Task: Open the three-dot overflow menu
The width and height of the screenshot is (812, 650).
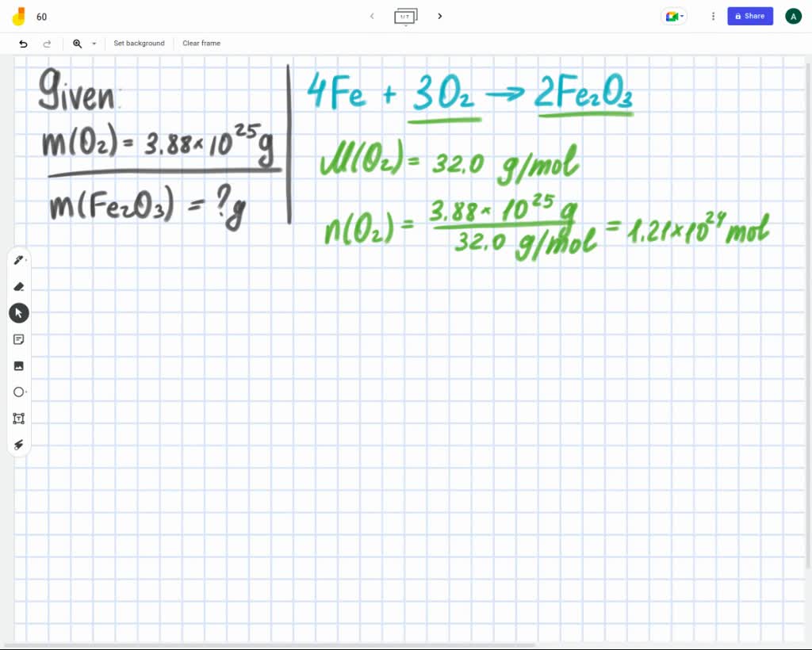Action: 712,16
